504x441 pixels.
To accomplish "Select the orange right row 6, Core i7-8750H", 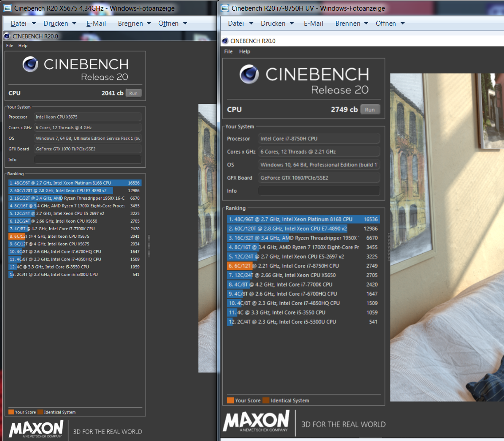I will coord(303,266).
